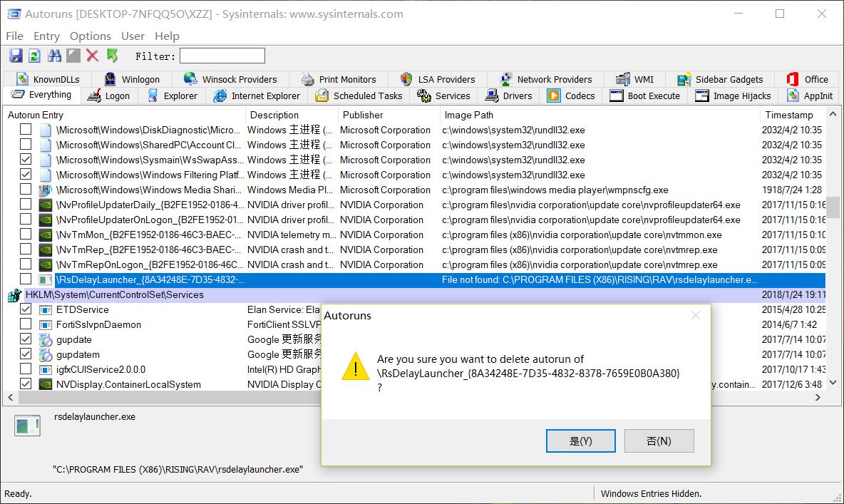Confirm deletion with the 是(Y) button
Image resolution: width=844 pixels, height=504 pixels.
(581, 441)
